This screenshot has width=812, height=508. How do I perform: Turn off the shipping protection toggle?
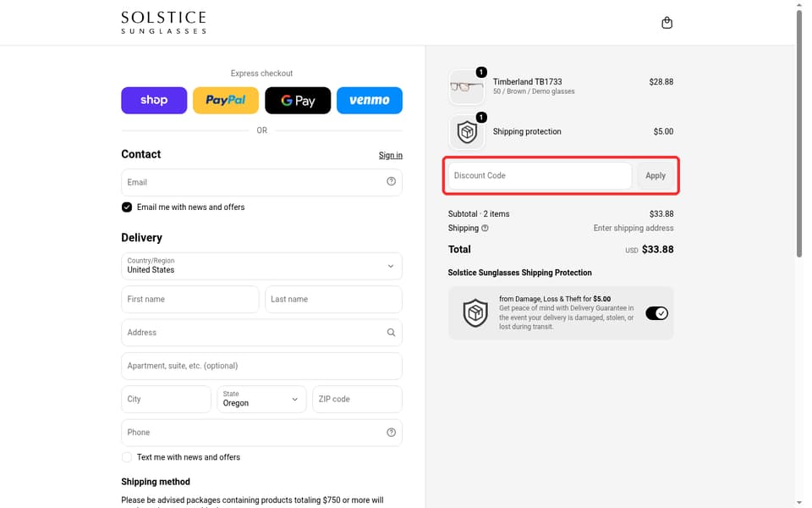tap(656, 313)
